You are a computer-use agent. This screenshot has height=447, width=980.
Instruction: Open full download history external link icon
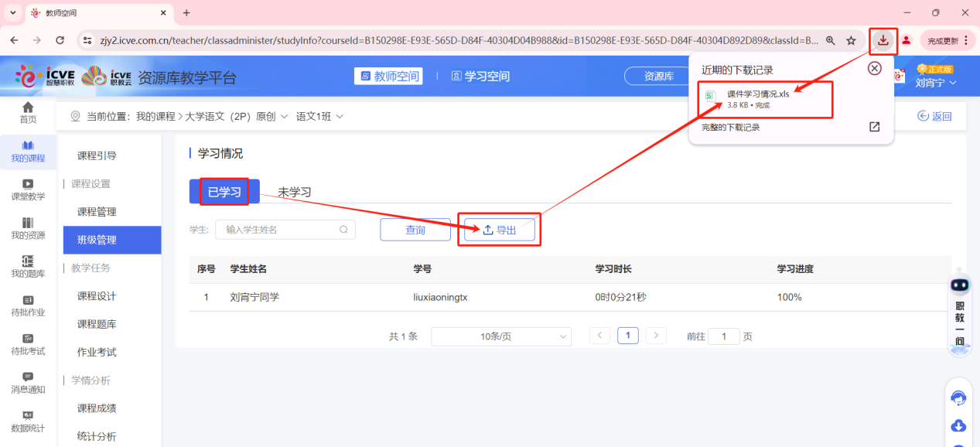click(x=874, y=127)
